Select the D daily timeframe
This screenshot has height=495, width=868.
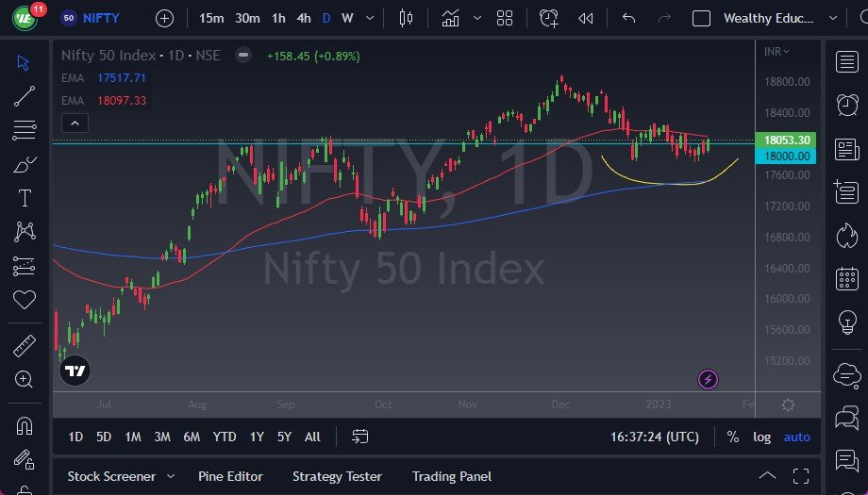coord(326,18)
